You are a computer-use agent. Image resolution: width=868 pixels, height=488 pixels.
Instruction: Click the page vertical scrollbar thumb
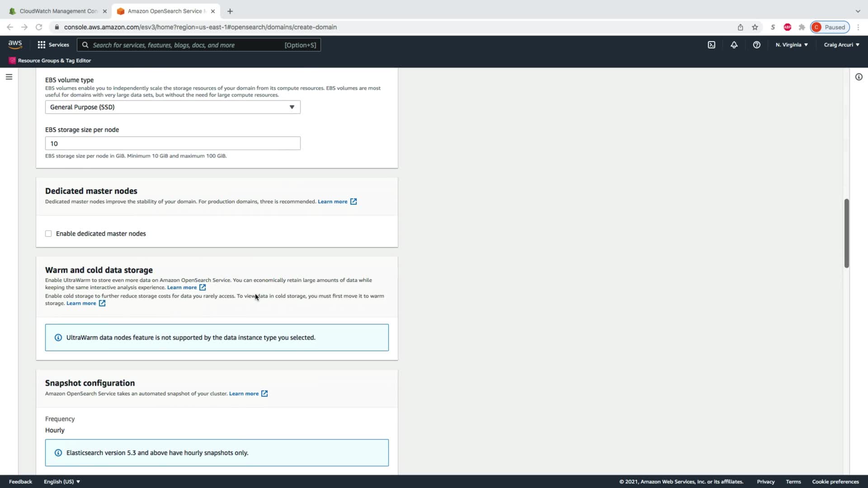[846, 233]
